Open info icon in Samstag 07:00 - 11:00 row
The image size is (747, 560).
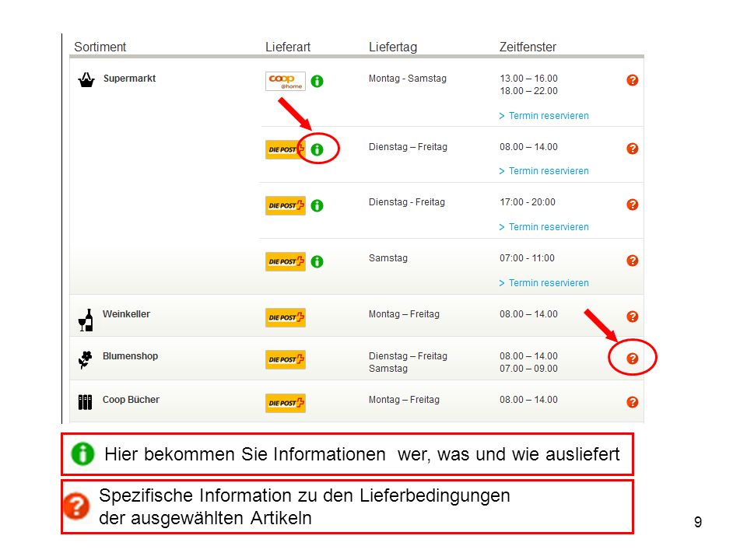(x=317, y=262)
